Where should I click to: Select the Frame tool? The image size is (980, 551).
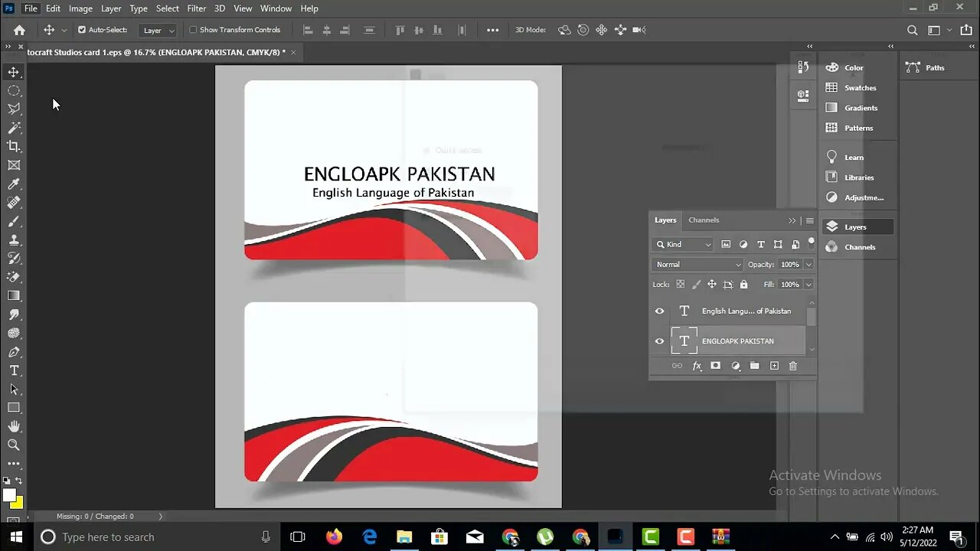(14, 165)
